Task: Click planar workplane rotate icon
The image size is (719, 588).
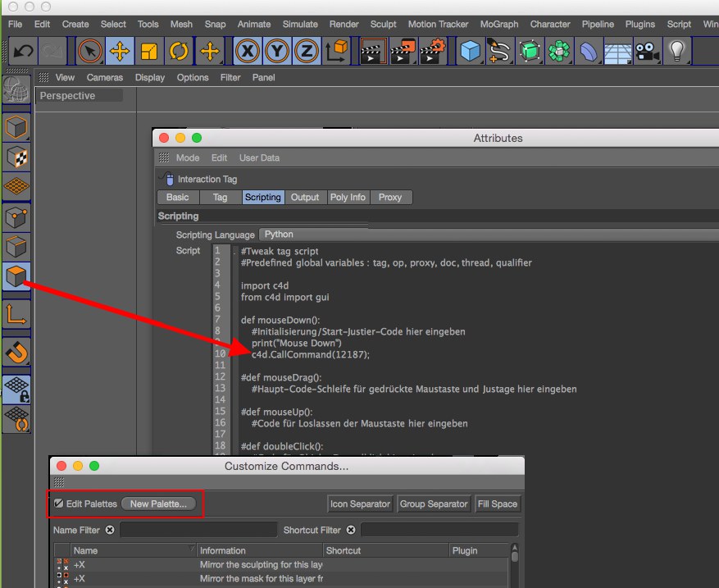Action: tap(16, 420)
